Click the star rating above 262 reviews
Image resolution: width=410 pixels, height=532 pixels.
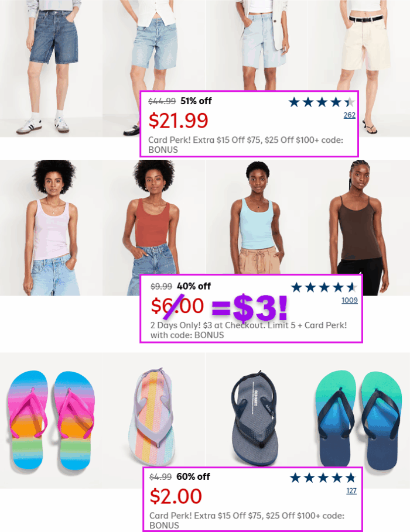tap(322, 102)
